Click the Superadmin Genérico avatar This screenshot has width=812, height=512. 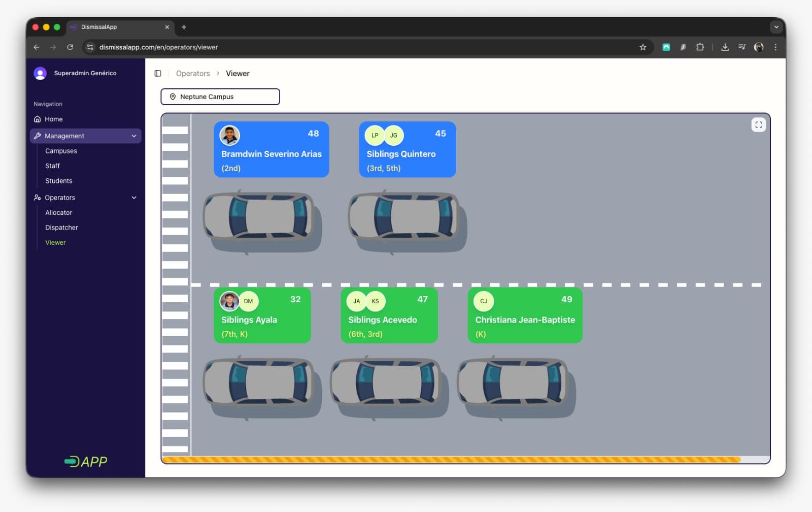coord(40,74)
